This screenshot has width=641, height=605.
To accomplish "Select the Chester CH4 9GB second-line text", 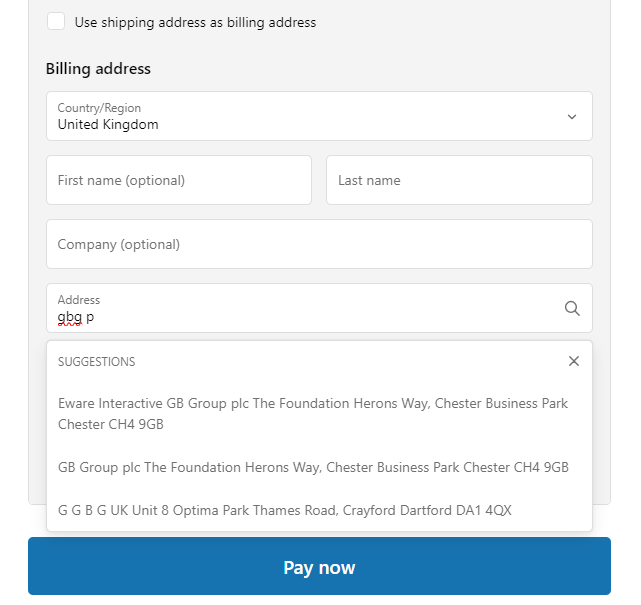I will pyautogui.click(x=111, y=424).
